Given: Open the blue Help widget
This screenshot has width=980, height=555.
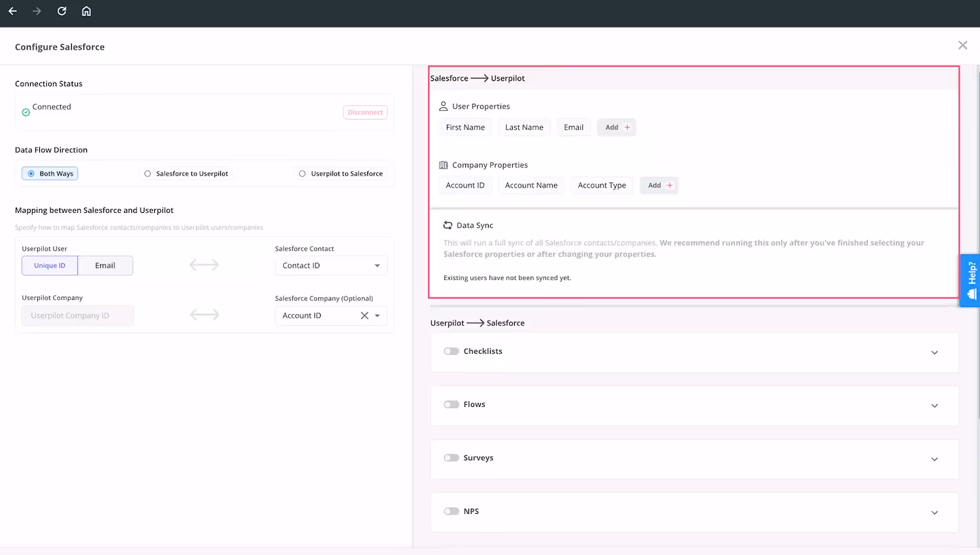Looking at the screenshot, I should point(970,281).
